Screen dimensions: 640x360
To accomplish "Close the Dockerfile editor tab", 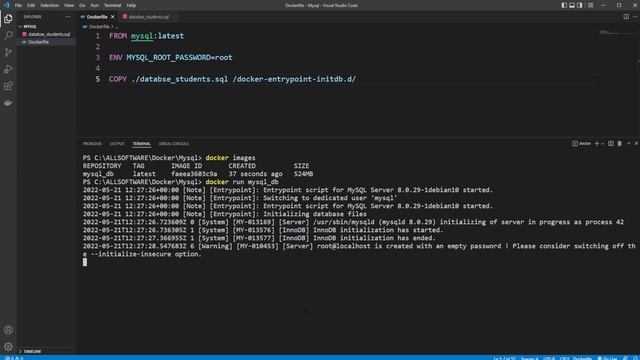I will (113, 17).
